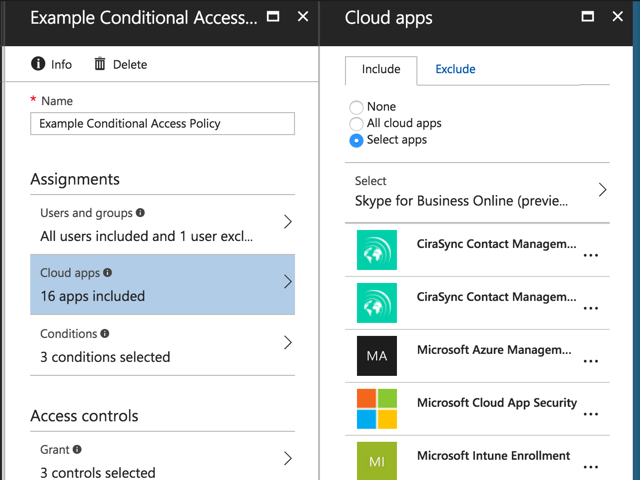Click the Info text label in the toolbar
This screenshot has height=480, width=640.
[61, 64]
